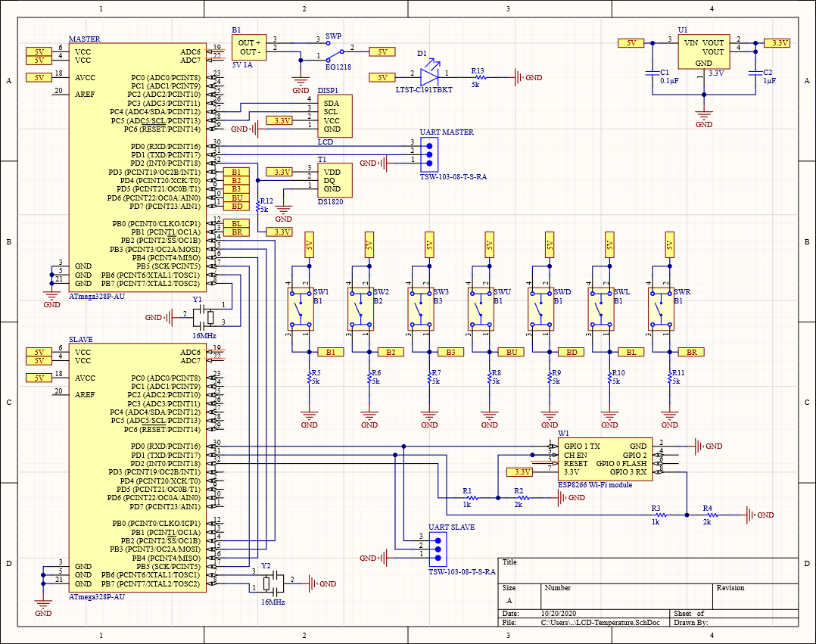Click the U1 3.3V regulator block

[703, 51]
